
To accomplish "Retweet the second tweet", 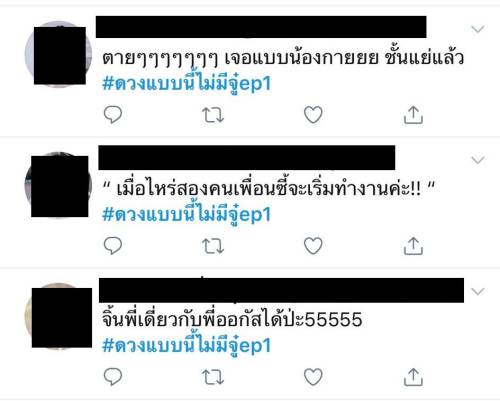I will [x=213, y=246].
